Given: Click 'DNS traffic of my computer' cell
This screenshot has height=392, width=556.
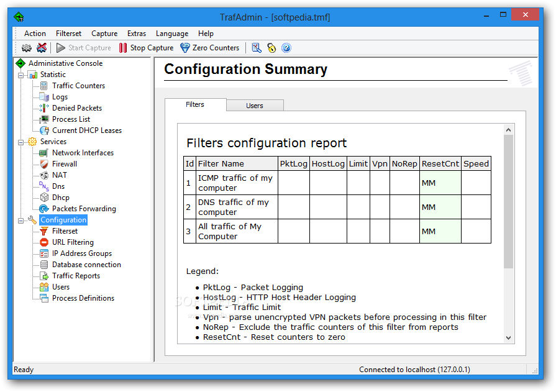Looking at the screenshot, I should pyautogui.click(x=237, y=207).
